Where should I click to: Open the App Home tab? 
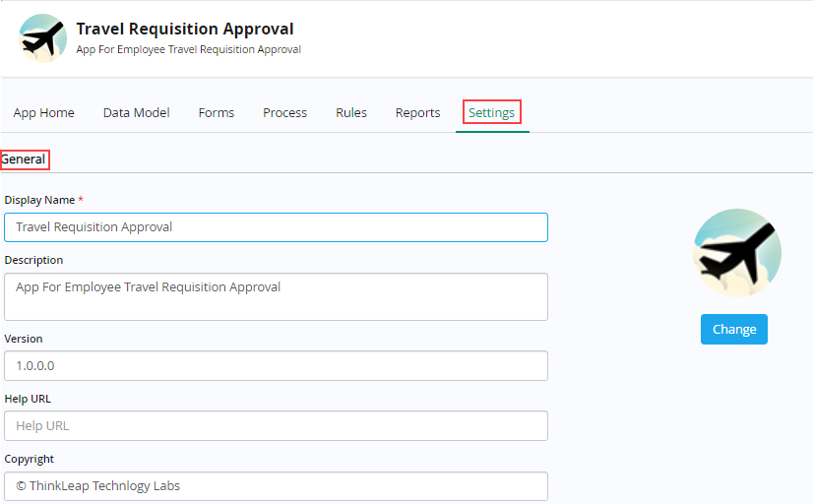43,112
